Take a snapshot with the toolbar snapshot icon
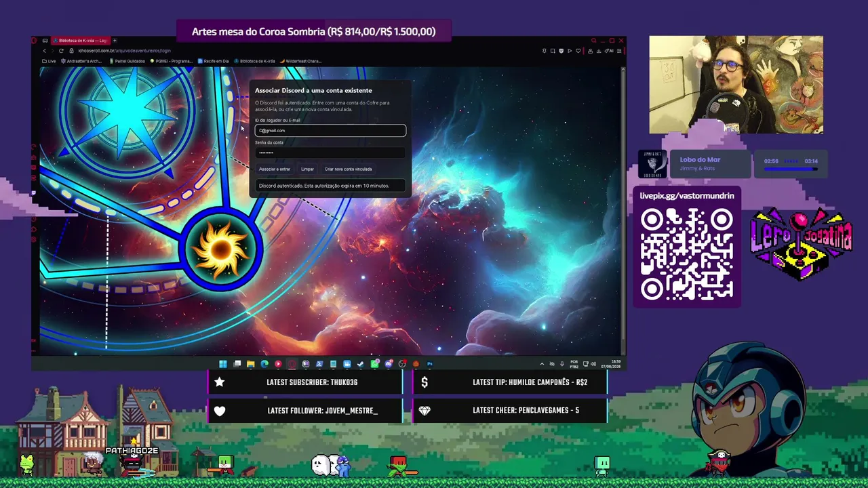This screenshot has height=488, width=868. 553,51
